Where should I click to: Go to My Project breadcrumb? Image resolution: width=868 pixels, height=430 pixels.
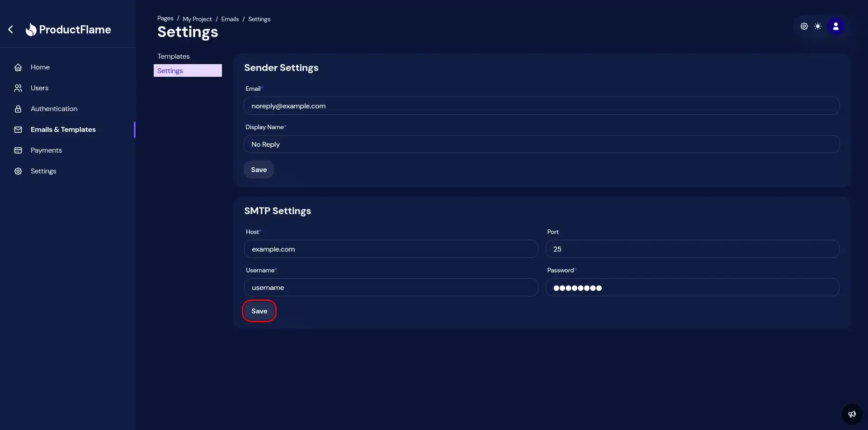(x=197, y=19)
